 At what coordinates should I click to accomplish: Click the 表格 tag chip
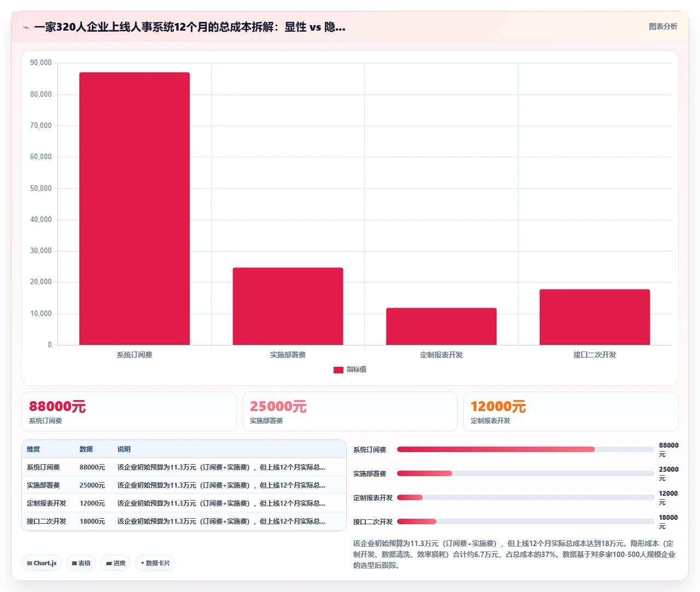(x=81, y=563)
